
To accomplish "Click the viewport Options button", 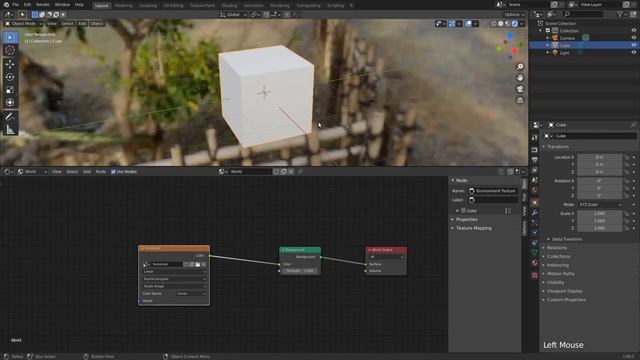I will pos(513,15).
